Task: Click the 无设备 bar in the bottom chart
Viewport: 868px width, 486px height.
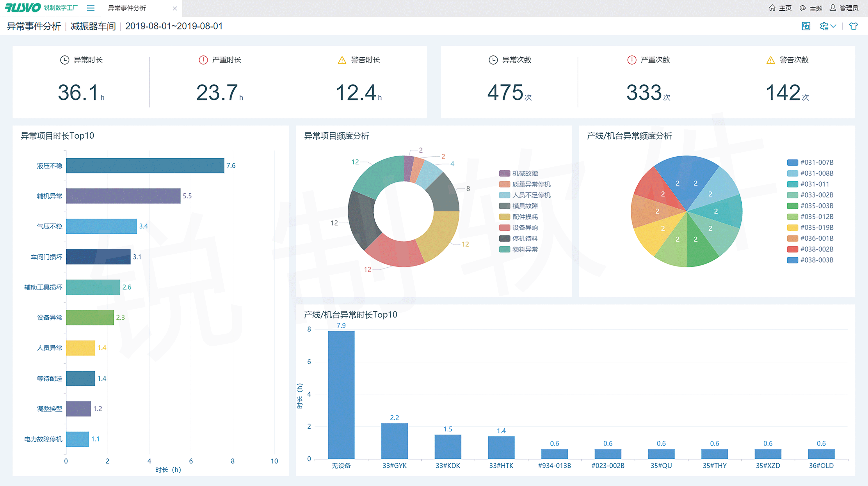Action: (341, 394)
